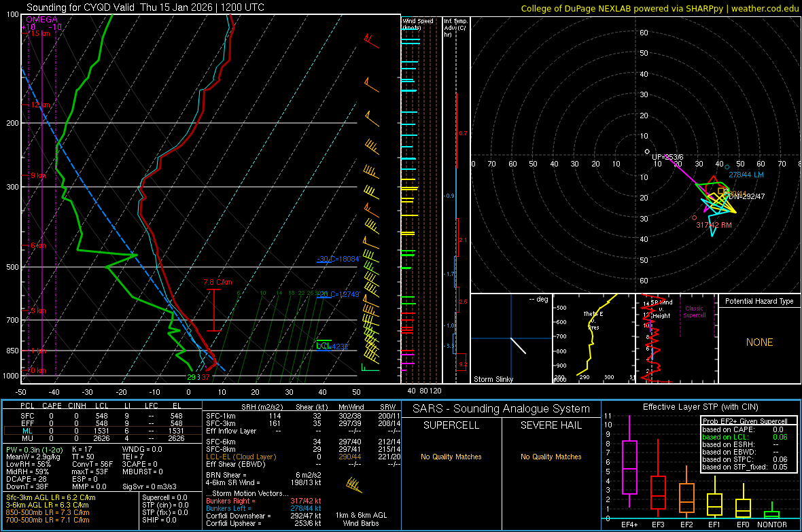802x532 pixels.
Task: Click the 7.8 C/km lapse rate label
Action: click(x=217, y=282)
